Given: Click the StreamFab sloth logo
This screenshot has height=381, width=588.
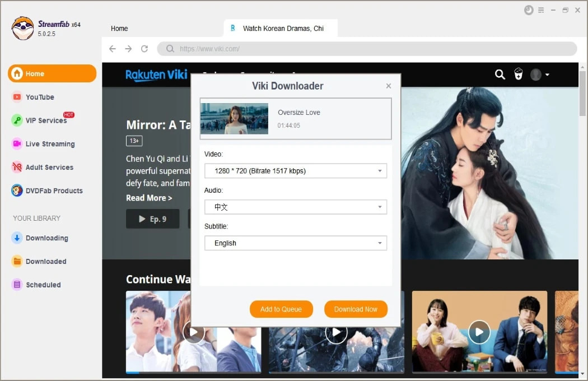Looking at the screenshot, I should pyautogui.click(x=22, y=28).
